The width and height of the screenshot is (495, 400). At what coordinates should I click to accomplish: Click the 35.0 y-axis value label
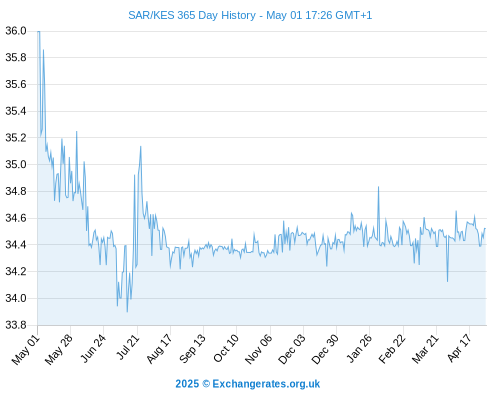pyautogui.click(x=16, y=164)
